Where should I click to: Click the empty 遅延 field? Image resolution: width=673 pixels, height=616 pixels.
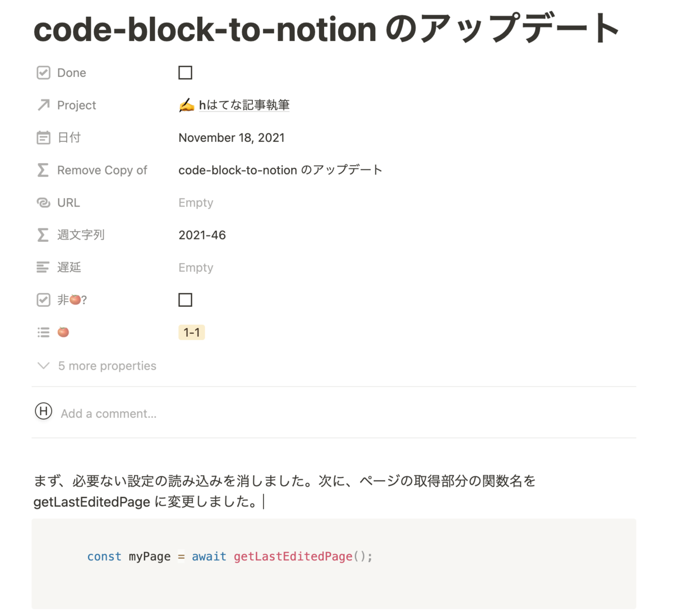click(x=196, y=268)
